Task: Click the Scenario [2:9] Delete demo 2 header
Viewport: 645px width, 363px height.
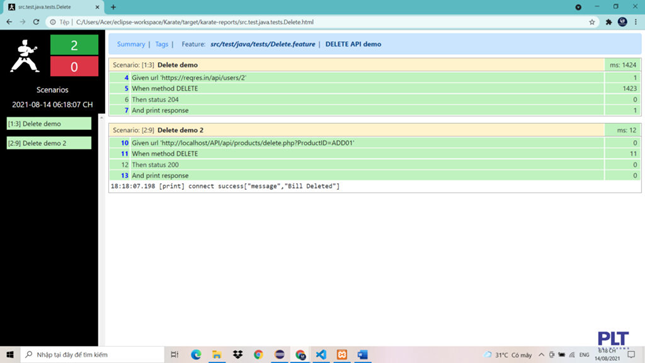Action: tap(356, 130)
